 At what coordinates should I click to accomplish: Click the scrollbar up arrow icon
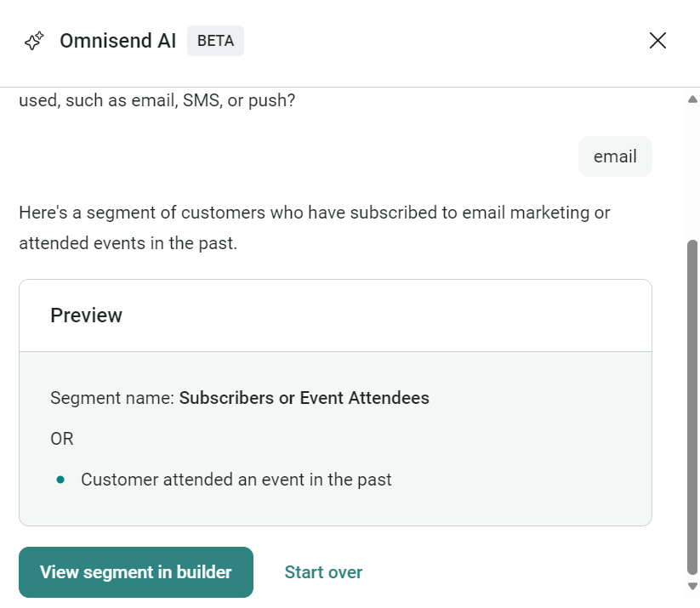click(x=691, y=98)
